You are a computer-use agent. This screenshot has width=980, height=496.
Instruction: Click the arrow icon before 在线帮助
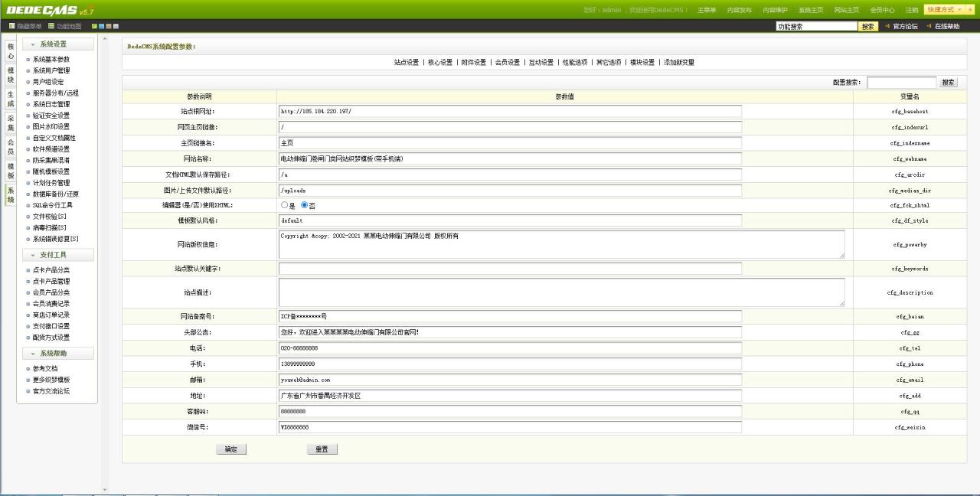point(929,26)
